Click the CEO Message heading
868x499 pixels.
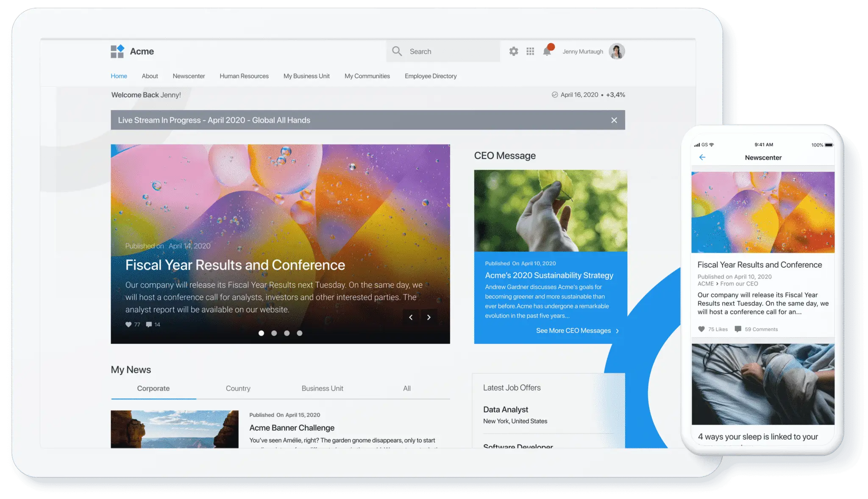[x=505, y=156]
